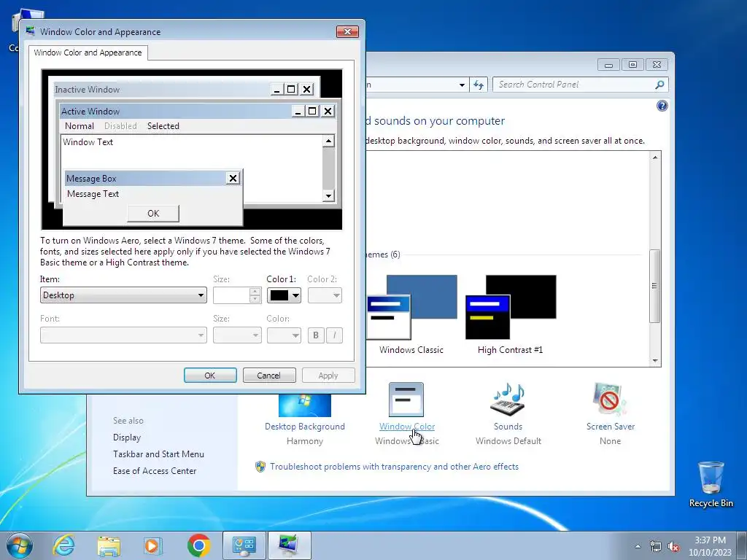Image resolution: width=747 pixels, height=560 pixels.
Task: Open the Window Color link
Action: (407, 427)
